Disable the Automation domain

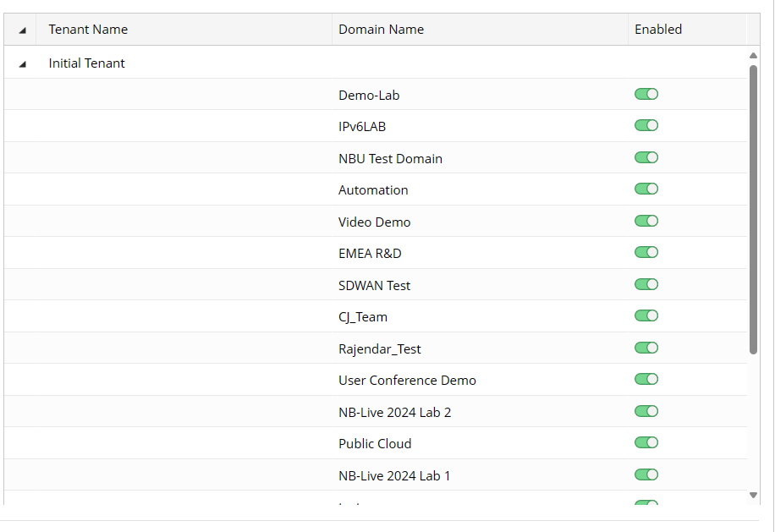[x=646, y=189]
